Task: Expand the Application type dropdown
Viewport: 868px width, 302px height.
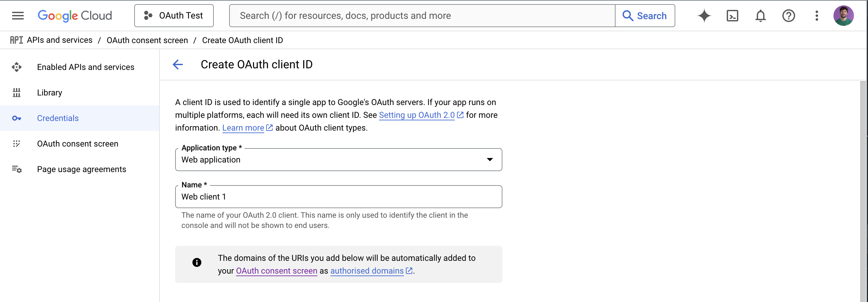Action: (x=338, y=160)
